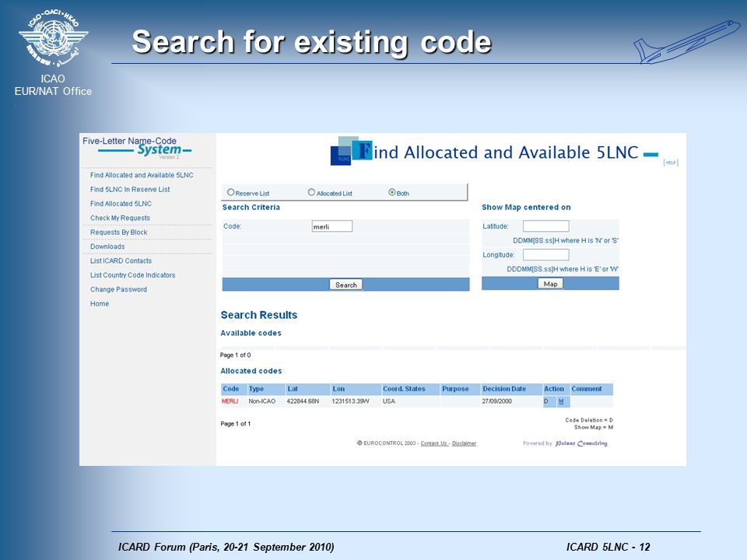The image size is (747, 560).
Task: Click the Contact Us footer link
Action: [434, 443]
